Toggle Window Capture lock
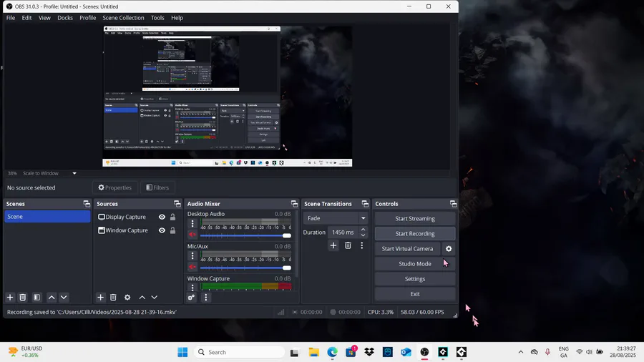Image resolution: width=644 pixels, height=362 pixels. (173, 230)
